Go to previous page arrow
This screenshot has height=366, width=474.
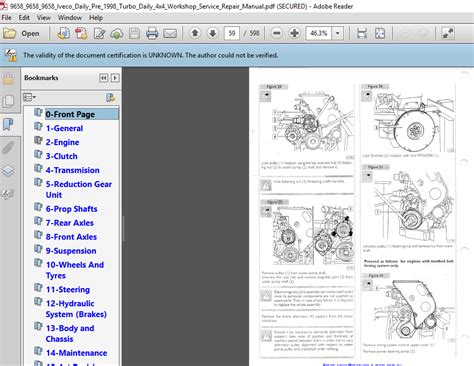click(x=195, y=33)
